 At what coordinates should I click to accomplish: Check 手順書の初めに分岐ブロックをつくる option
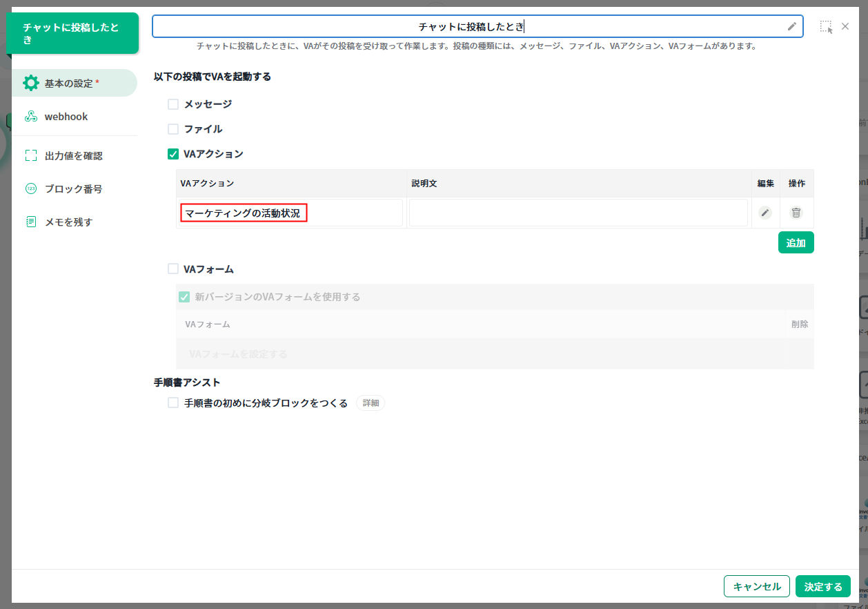tap(173, 403)
